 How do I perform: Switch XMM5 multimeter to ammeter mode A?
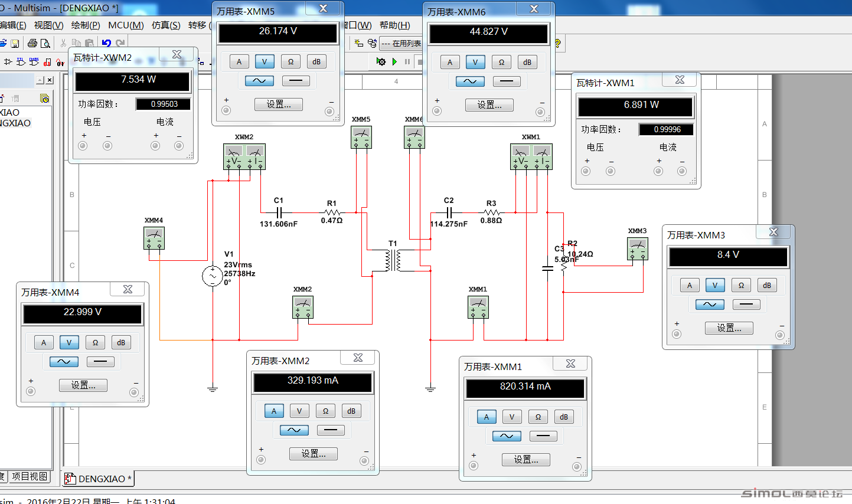click(239, 61)
